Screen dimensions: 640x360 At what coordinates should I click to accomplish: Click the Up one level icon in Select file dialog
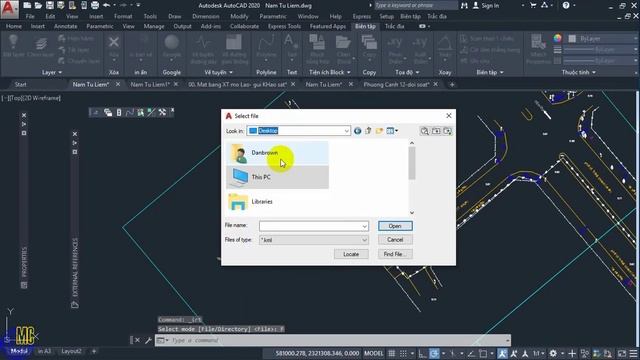coord(368,131)
